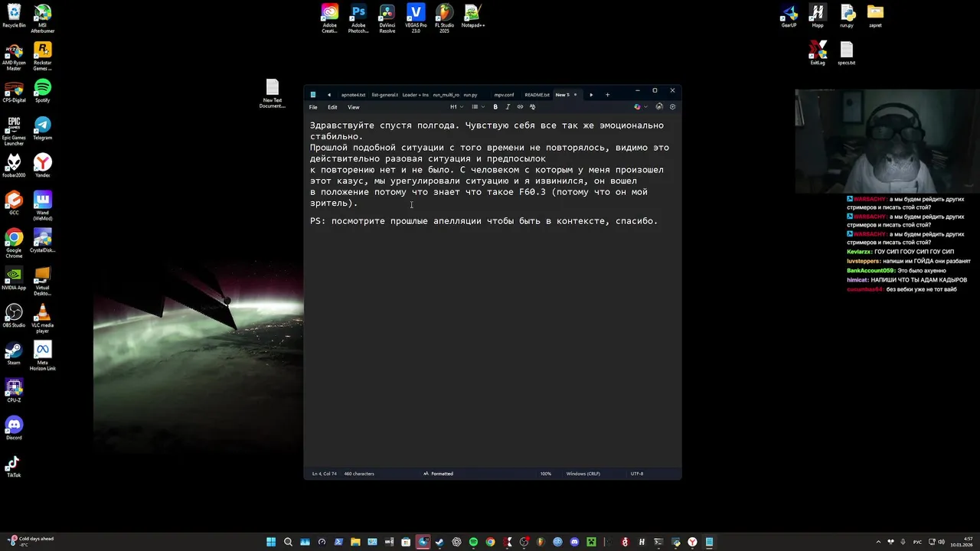Open Epic Games Launcher desktop icon
Screen dimensions: 980x551
(14, 132)
